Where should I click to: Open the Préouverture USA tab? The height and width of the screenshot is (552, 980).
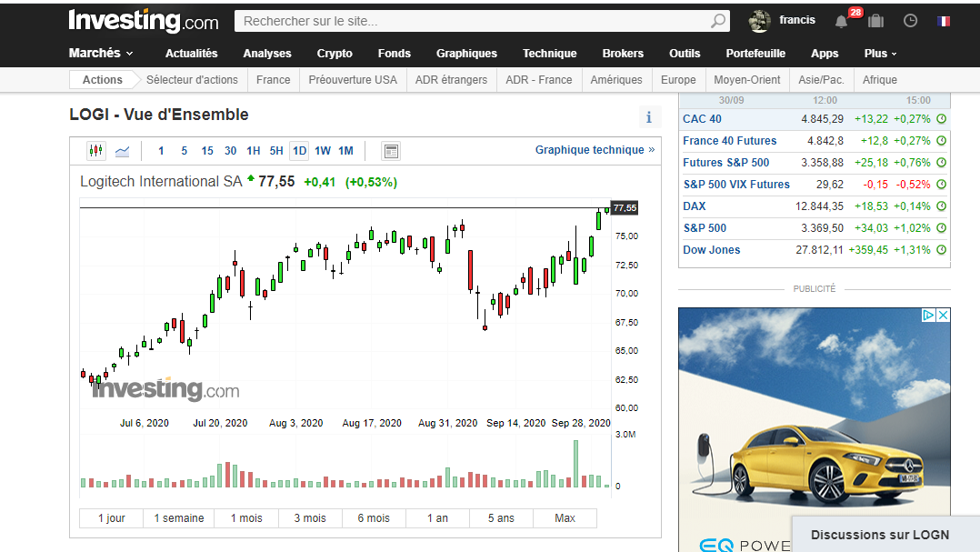[353, 80]
